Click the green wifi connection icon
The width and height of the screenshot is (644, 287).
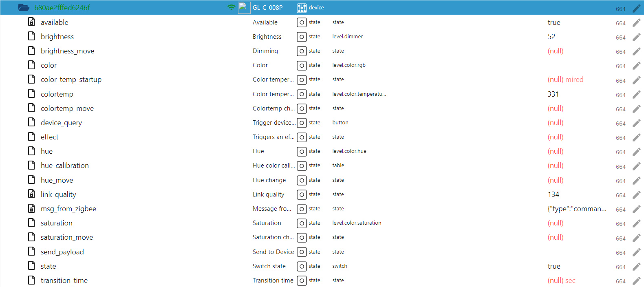coord(232,7)
